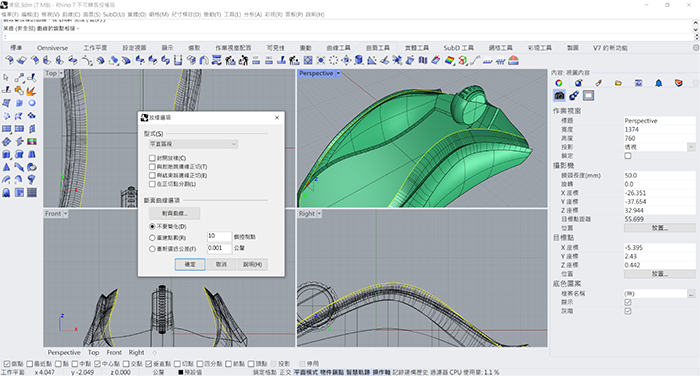
Task: Toggle the 端點 end osnap checkbox
Action: (7, 364)
